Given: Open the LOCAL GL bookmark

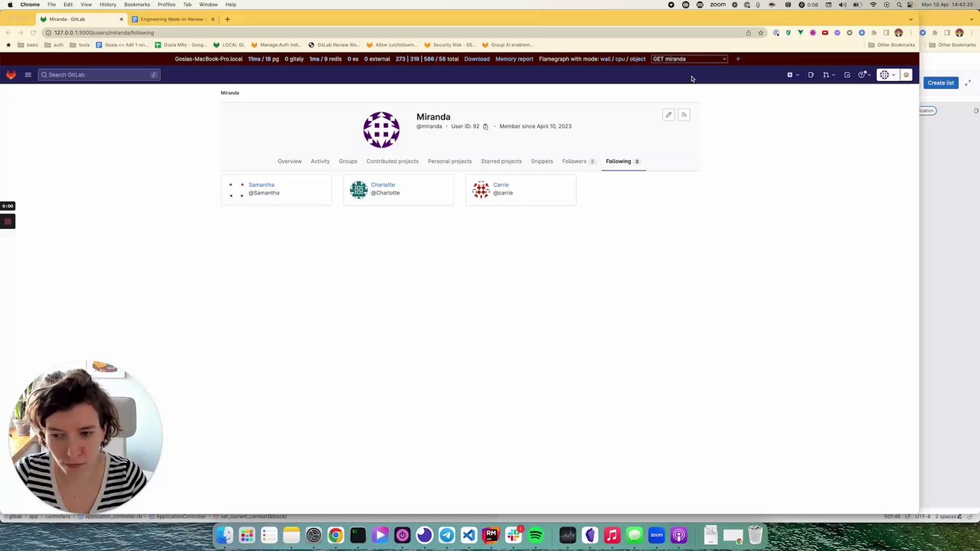Looking at the screenshot, I should tap(229, 44).
